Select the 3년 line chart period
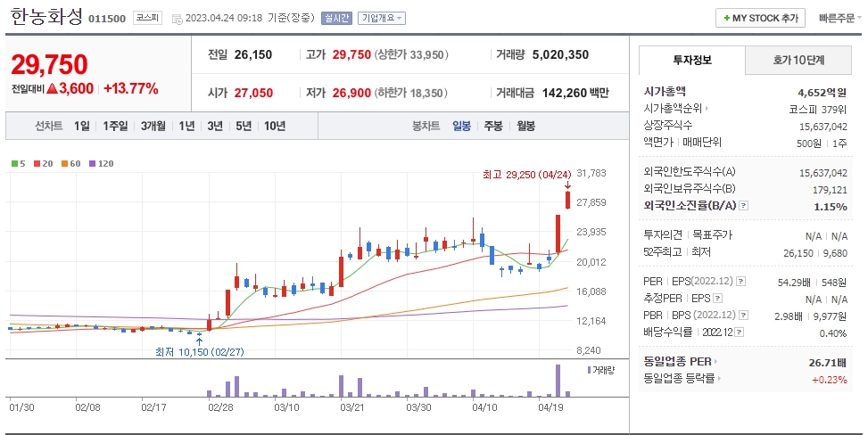 click(x=215, y=127)
